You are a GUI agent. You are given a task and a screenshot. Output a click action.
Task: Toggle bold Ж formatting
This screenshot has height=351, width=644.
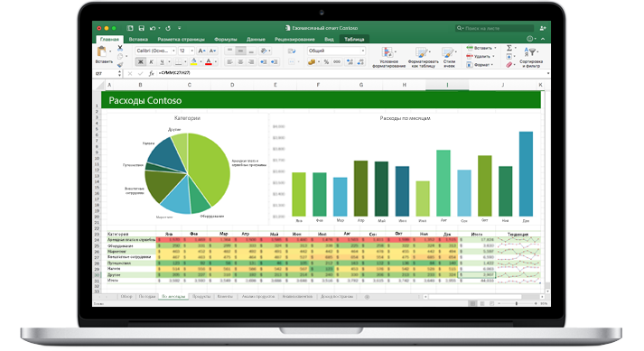(141, 62)
